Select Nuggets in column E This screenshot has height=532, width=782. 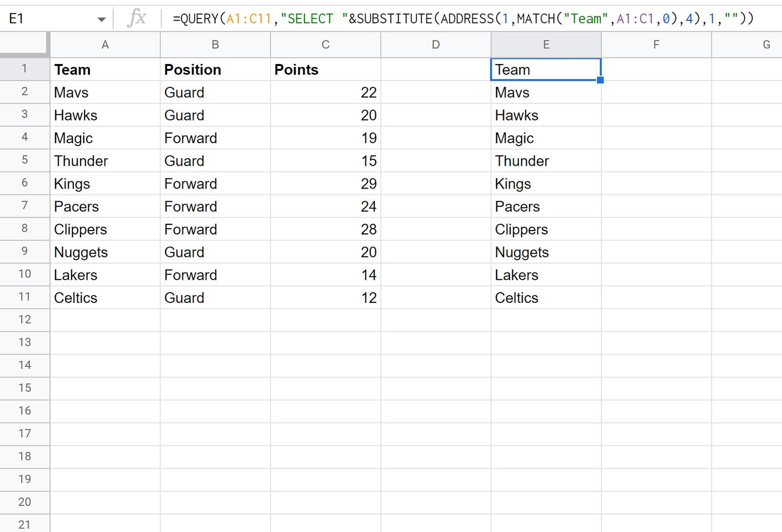coord(546,252)
